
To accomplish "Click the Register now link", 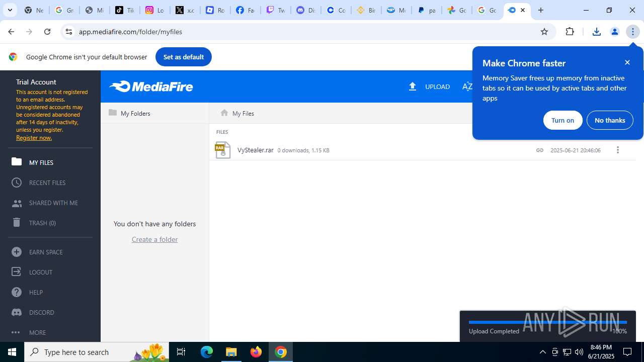I will pyautogui.click(x=34, y=138).
